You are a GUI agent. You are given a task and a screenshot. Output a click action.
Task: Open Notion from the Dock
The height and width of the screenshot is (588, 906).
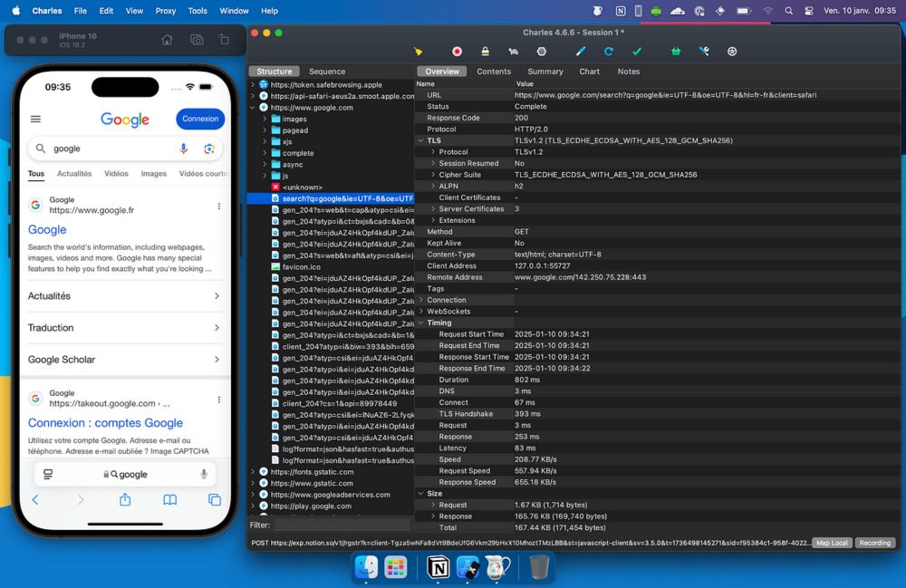click(x=438, y=567)
